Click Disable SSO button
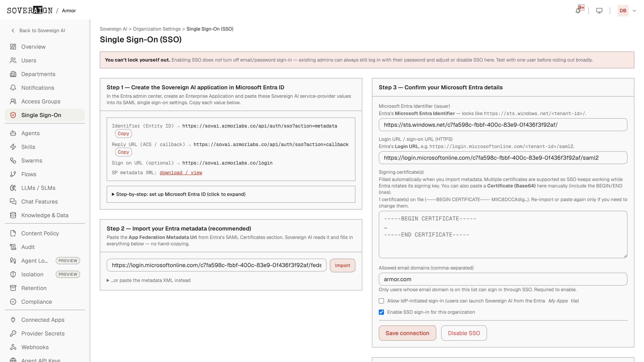The image size is (644, 362). [464, 333]
